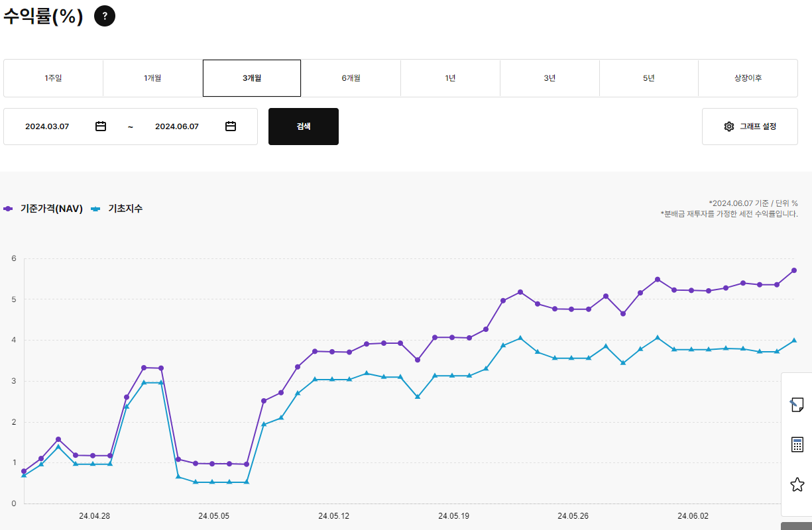Select the 6개월 period tab

pyautogui.click(x=351, y=78)
